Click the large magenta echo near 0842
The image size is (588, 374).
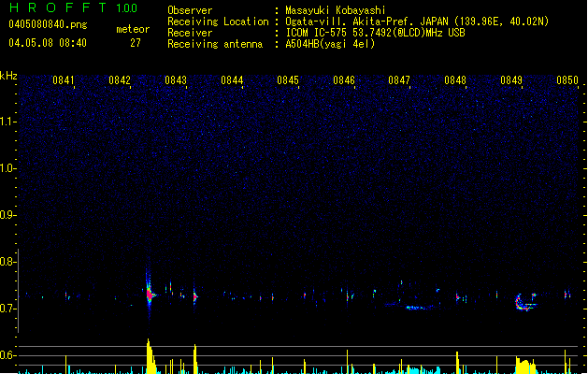pos(150,295)
